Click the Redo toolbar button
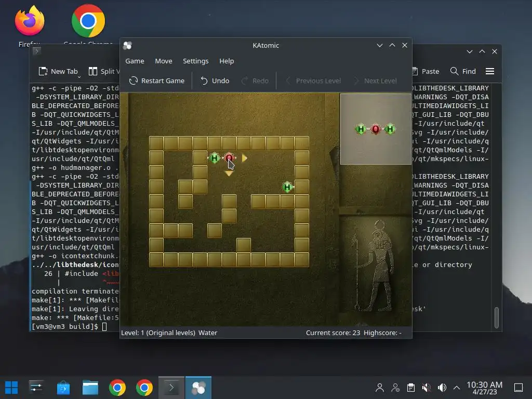The width and height of the screenshot is (532, 399). pos(255,81)
